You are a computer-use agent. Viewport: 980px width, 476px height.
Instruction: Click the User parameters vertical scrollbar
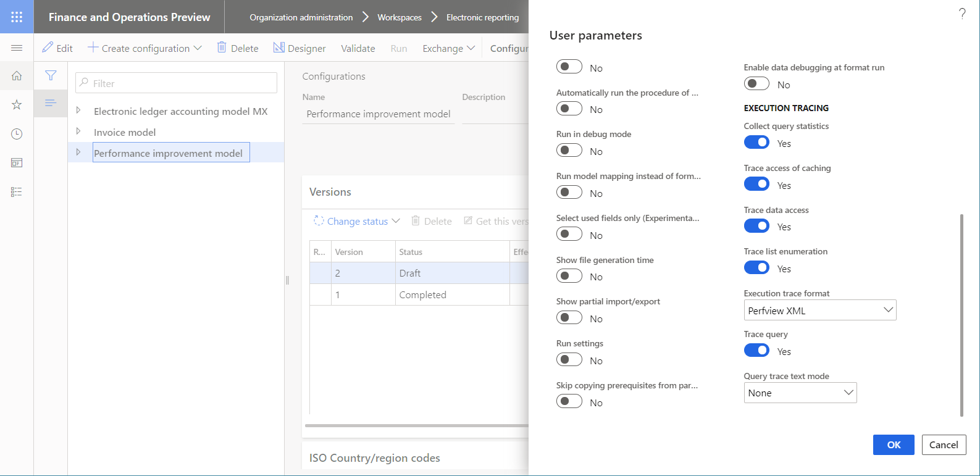point(961,315)
